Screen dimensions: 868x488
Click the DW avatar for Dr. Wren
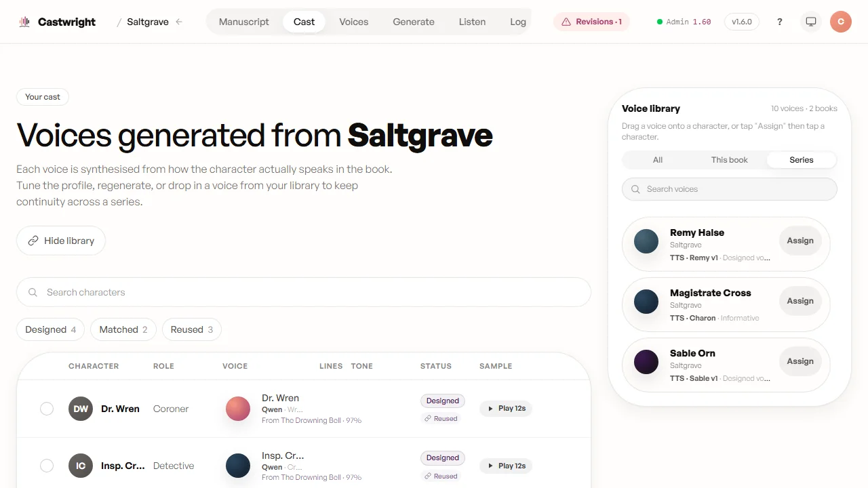pyautogui.click(x=81, y=409)
